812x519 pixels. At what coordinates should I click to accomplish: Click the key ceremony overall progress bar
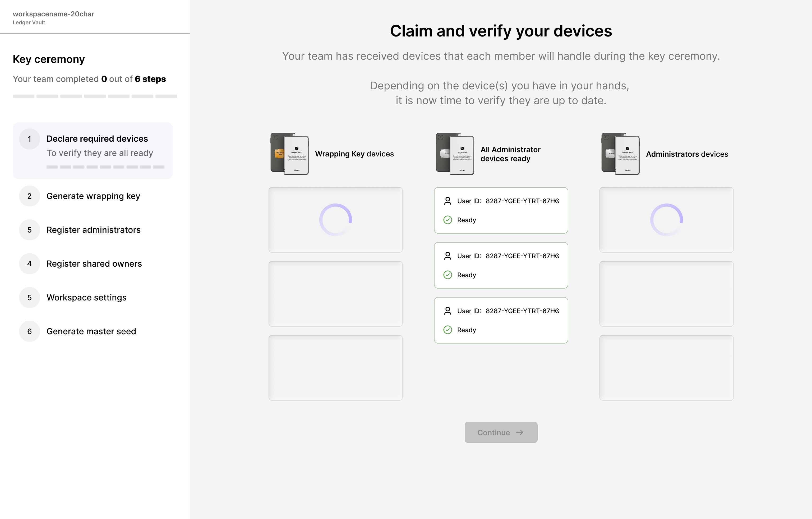tap(95, 96)
